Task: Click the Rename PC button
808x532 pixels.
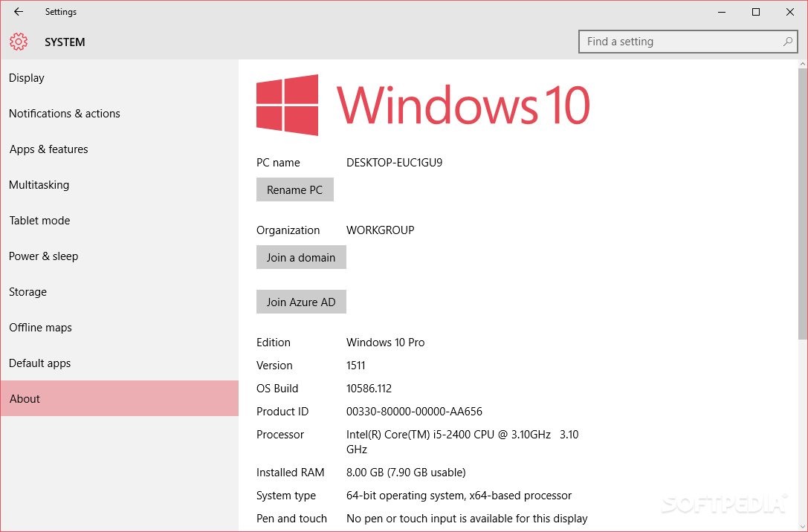Action: click(x=295, y=189)
